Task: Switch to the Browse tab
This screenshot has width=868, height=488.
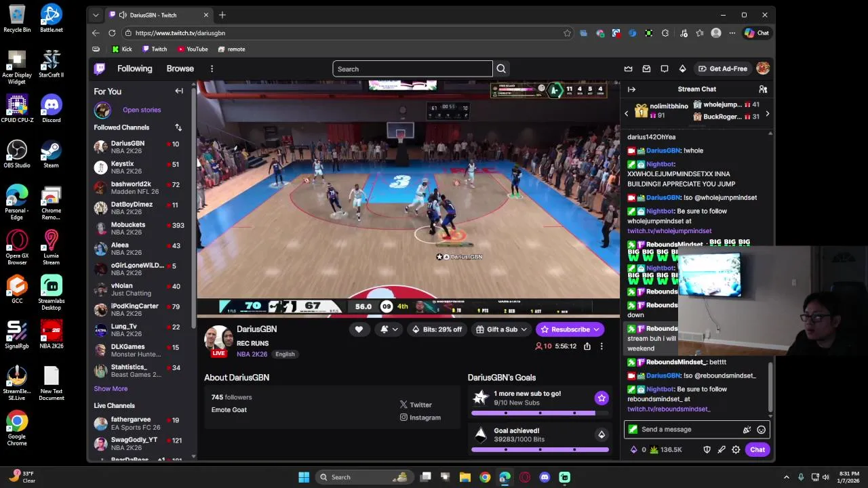Action: pyautogui.click(x=180, y=68)
